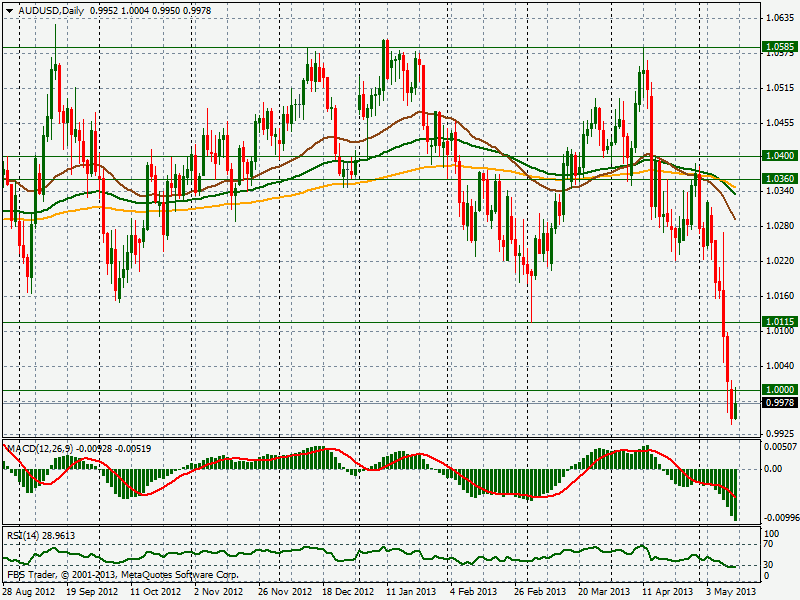The width and height of the screenshot is (800, 600).
Task: Click the 2 Nov 2012 date label
Action: (218, 591)
